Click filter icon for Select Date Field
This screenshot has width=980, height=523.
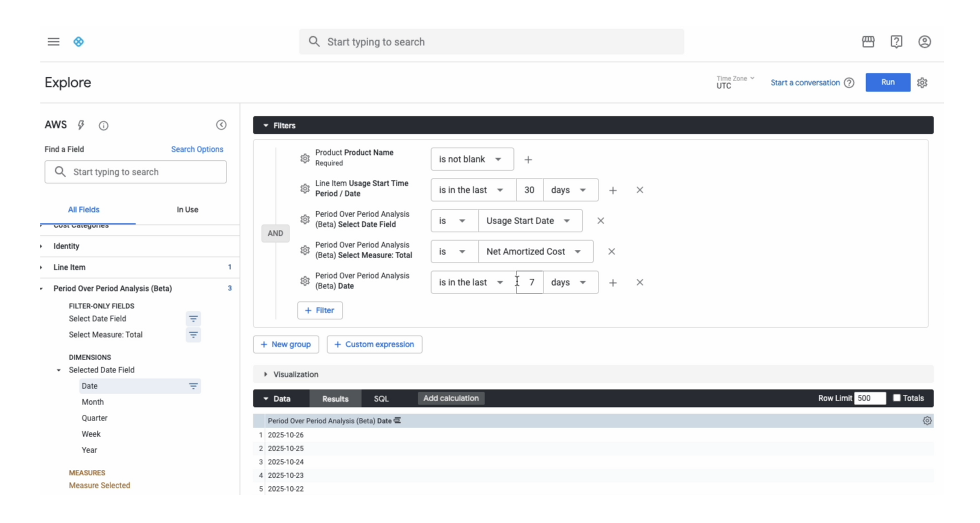click(x=193, y=318)
